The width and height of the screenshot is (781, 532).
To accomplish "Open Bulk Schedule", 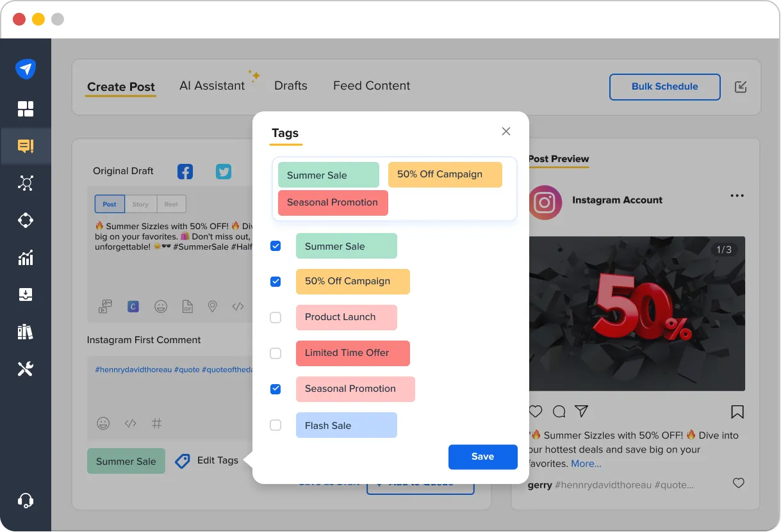I will pos(664,86).
